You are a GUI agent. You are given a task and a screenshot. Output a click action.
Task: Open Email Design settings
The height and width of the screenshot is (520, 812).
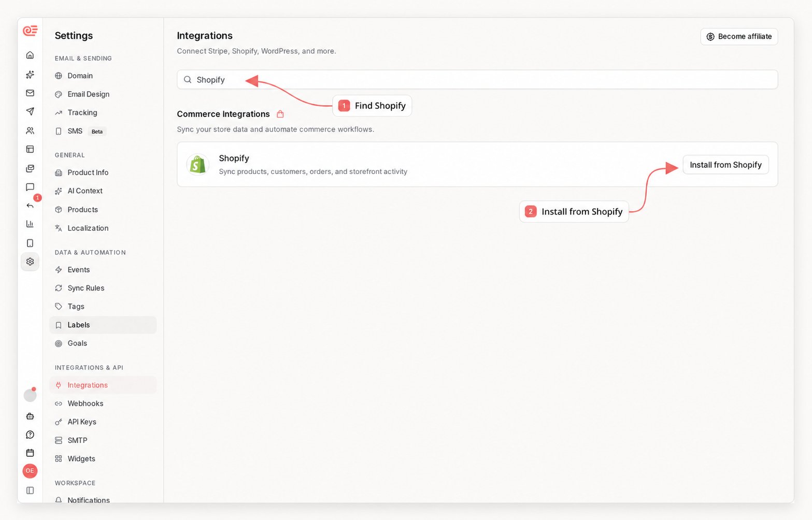[103, 94]
